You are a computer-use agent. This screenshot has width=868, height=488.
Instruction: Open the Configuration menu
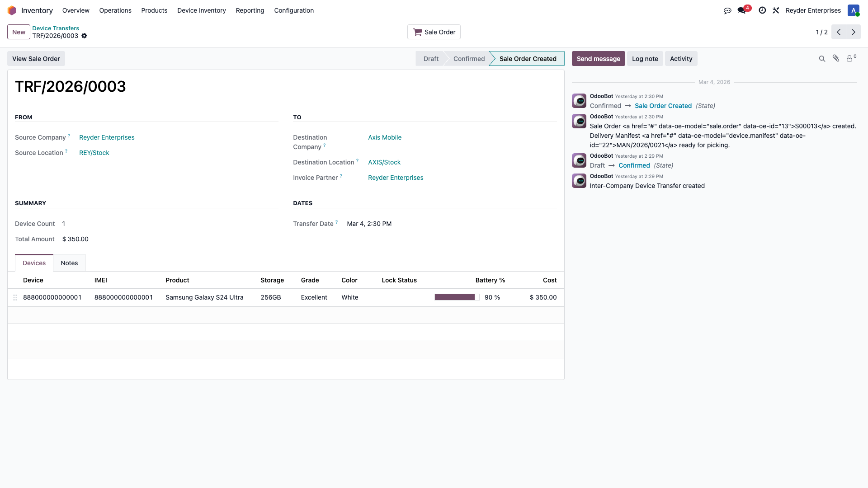pos(294,10)
